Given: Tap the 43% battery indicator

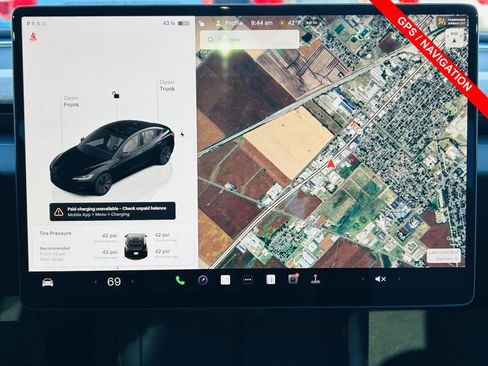Looking at the screenshot, I should (x=176, y=23).
